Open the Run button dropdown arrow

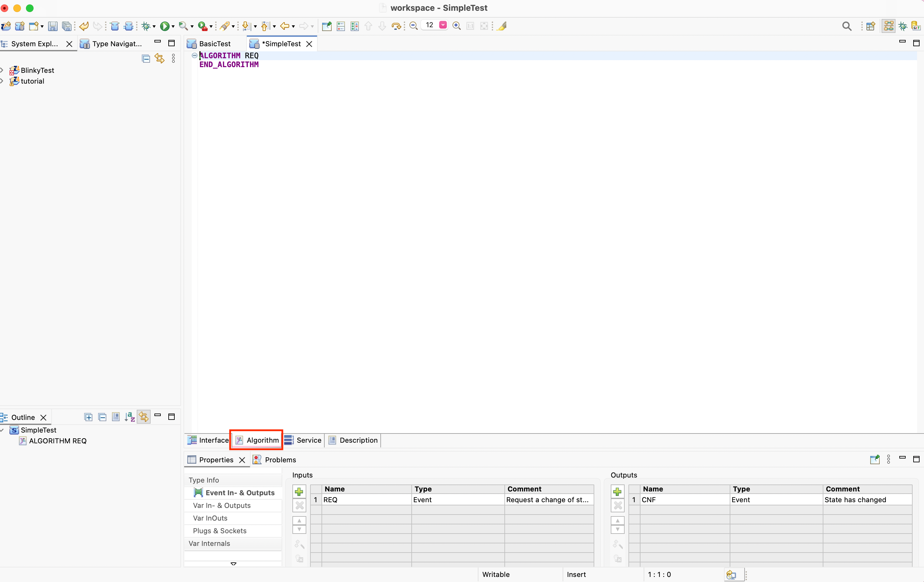point(173,27)
